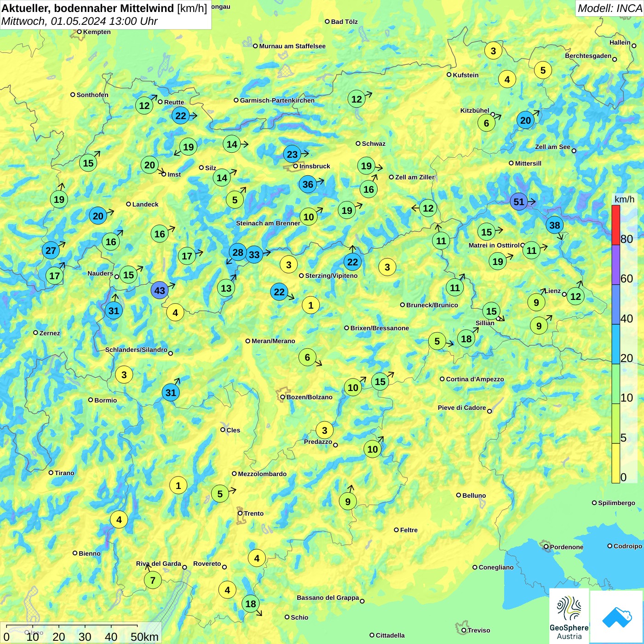
Task: Click the purple 60–80 legend color
Action: pyautogui.click(x=615, y=265)
